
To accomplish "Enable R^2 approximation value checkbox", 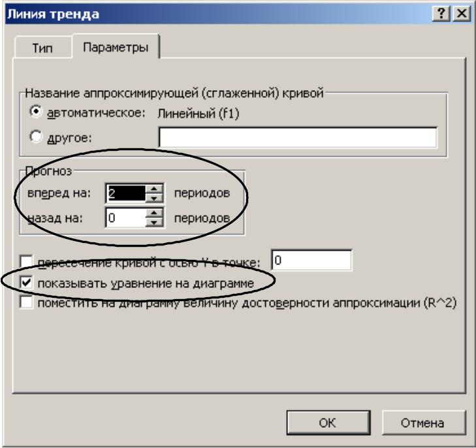I will click(26, 302).
